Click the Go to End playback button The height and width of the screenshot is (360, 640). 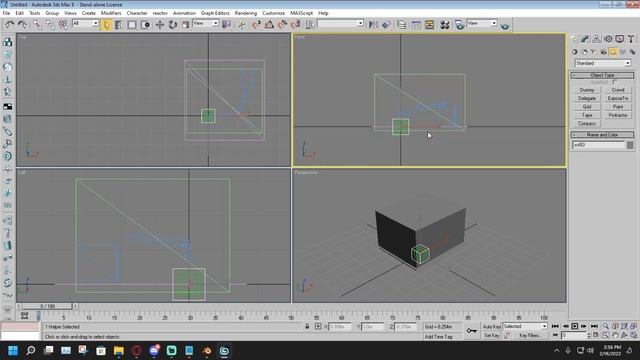tap(594, 326)
